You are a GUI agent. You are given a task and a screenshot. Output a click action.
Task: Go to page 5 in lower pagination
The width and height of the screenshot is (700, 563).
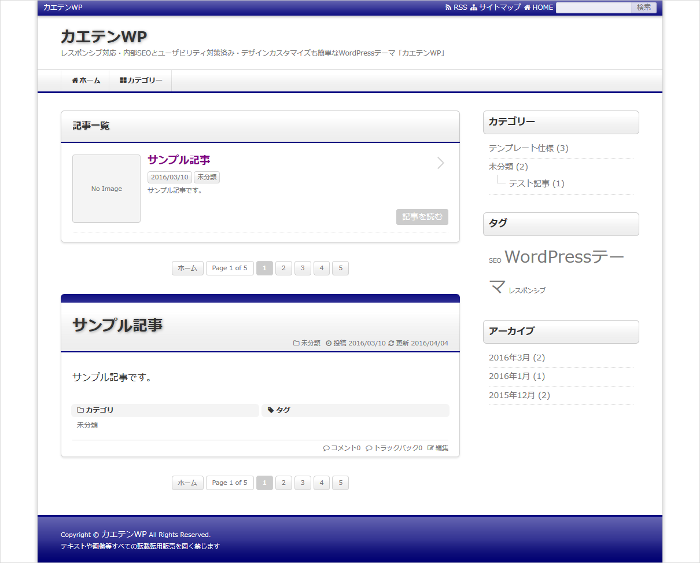click(340, 483)
